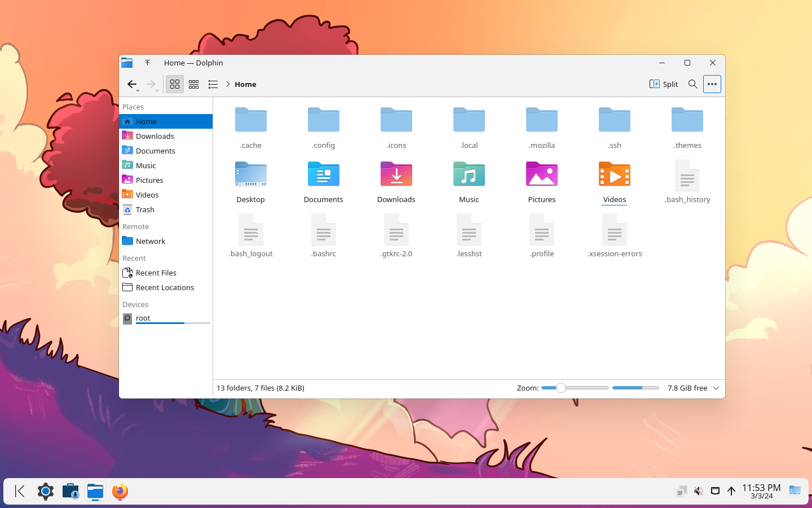Select the .ssh folder icon
This screenshot has width=812, height=508.
614,120
